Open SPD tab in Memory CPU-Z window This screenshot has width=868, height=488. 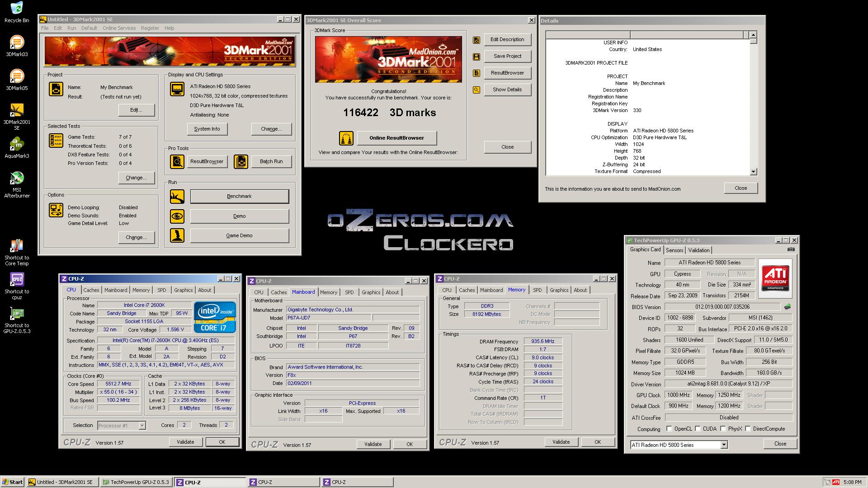click(537, 290)
